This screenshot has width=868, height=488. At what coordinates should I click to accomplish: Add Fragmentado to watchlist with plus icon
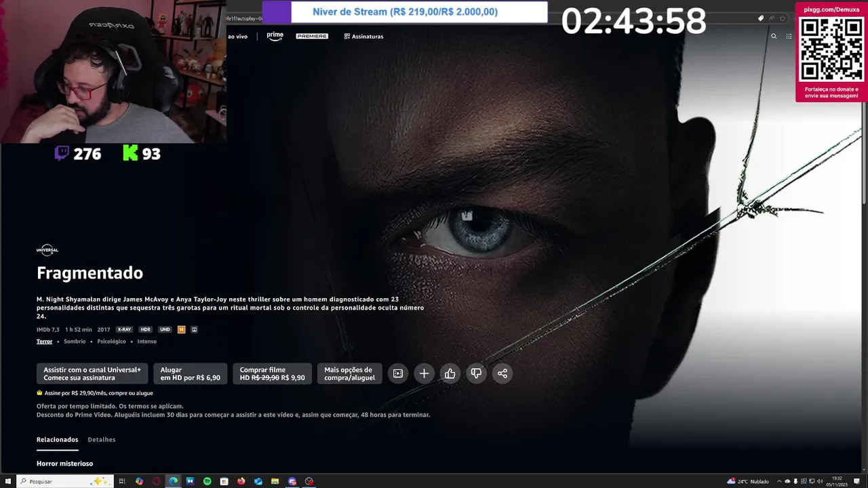click(x=424, y=373)
